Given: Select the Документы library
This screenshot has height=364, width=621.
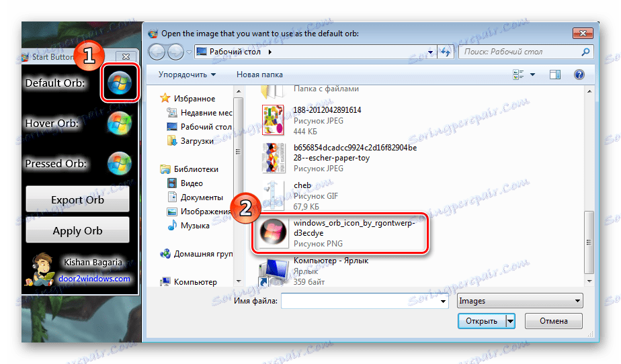Looking at the screenshot, I should pyautogui.click(x=202, y=197).
